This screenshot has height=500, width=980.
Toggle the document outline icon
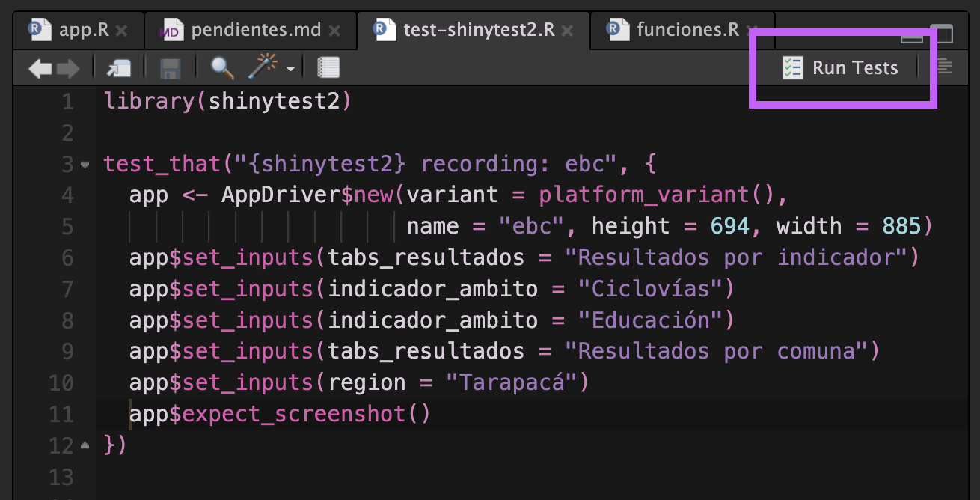945,67
